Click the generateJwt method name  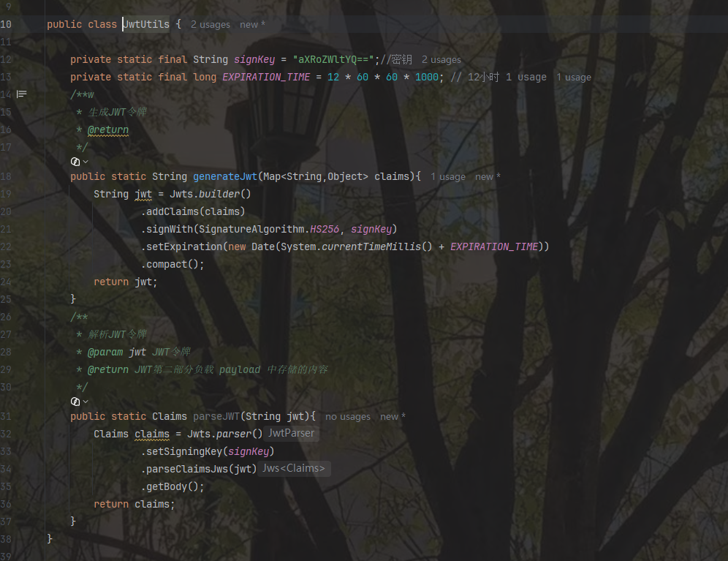tap(225, 176)
